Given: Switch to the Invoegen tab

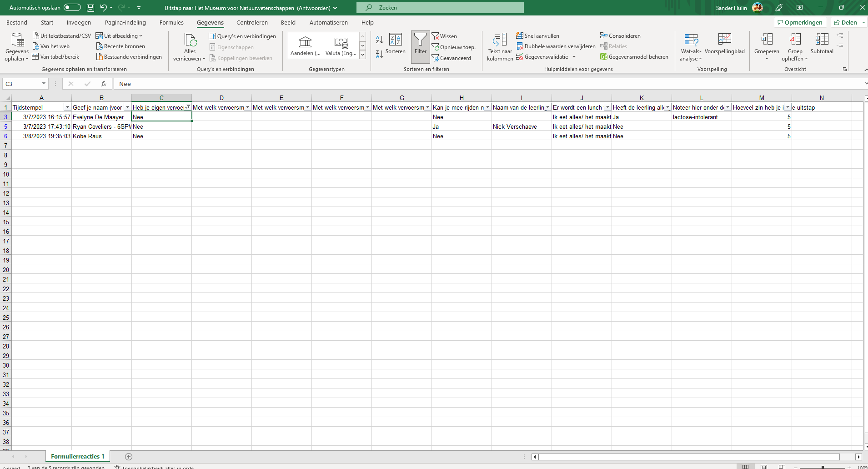Looking at the screenshot, I should (x=79, y=22).
